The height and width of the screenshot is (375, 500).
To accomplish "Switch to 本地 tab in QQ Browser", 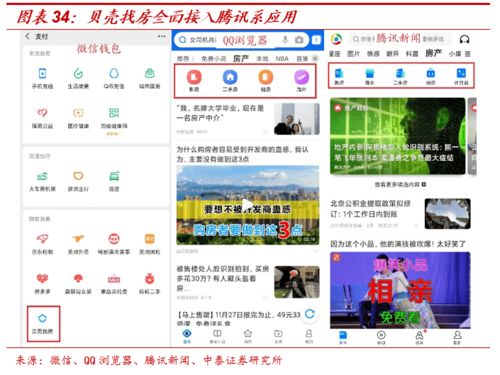I will point(262,59).
